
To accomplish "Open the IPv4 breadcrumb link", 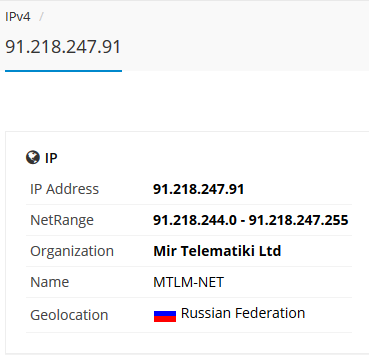I will click(x=18, y=17).
